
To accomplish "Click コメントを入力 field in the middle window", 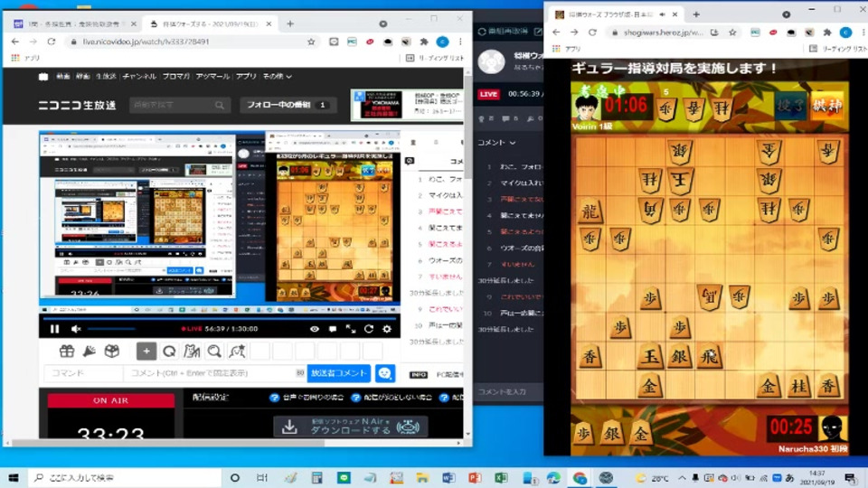I will (x=507, y=391).
